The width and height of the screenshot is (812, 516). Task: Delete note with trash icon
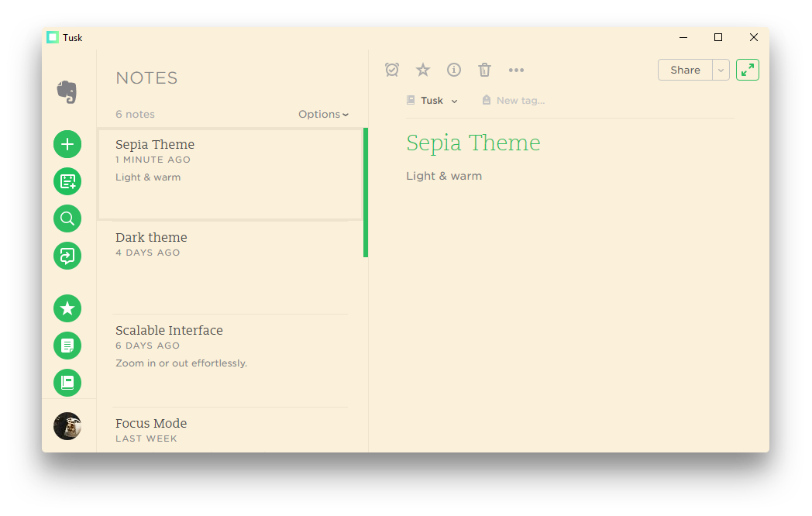coord(485,70)
